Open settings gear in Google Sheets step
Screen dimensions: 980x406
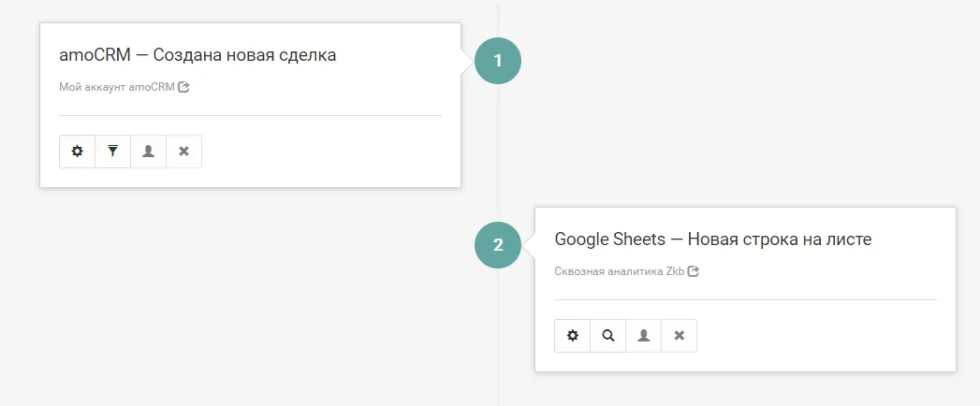(573, 336)
